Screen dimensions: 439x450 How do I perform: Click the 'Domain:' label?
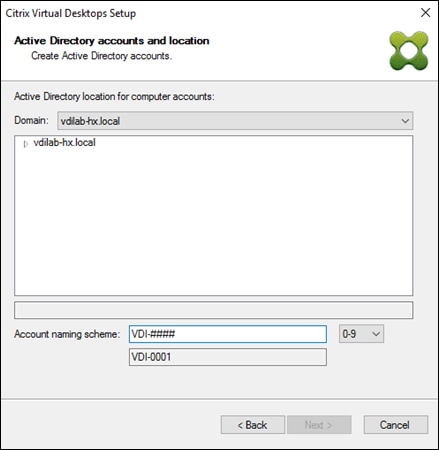tap(31, 120)
